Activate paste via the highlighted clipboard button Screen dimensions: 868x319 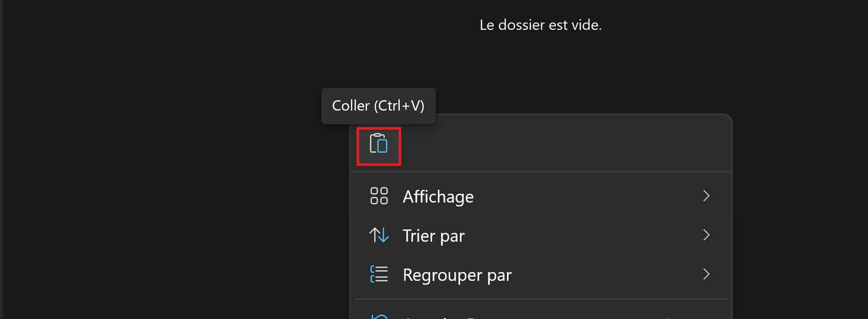pyautogui.click(x=378, y=145)
